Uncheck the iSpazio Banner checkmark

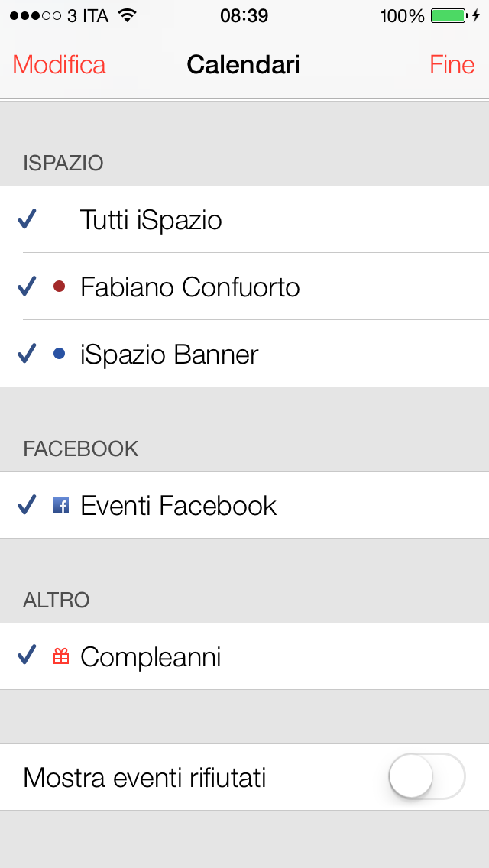[x=28, y=354]
